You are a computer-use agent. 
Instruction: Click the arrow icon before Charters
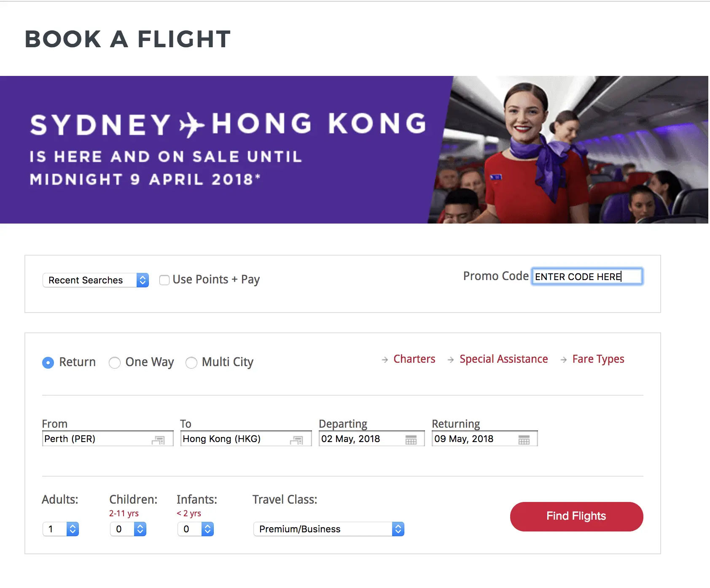click(384, 360)
